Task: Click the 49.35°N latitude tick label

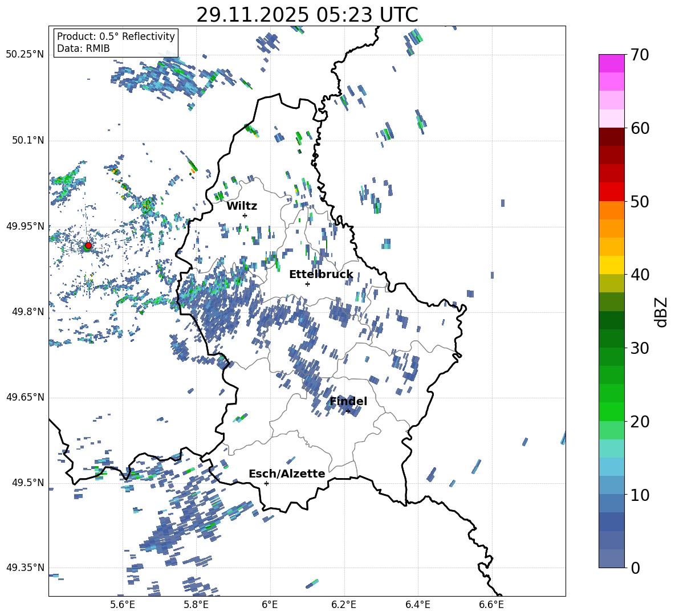Action: tap(25, 568)
